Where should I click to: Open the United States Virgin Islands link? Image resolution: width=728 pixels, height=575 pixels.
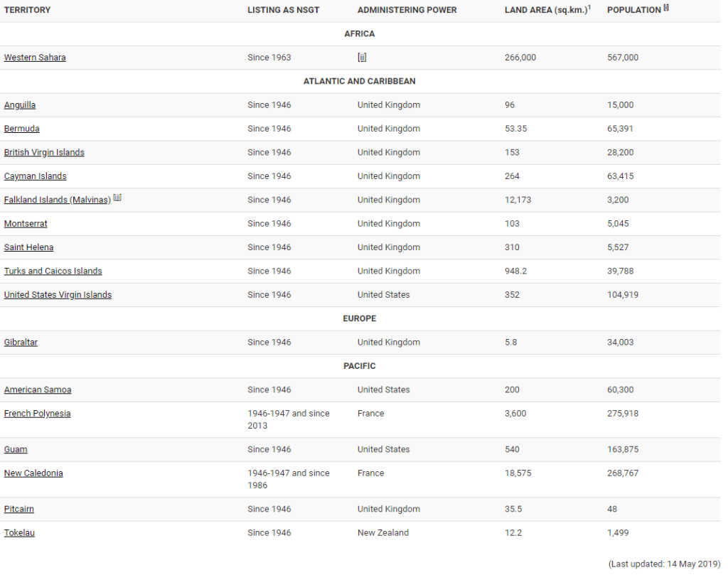click(x=58, y=295)
